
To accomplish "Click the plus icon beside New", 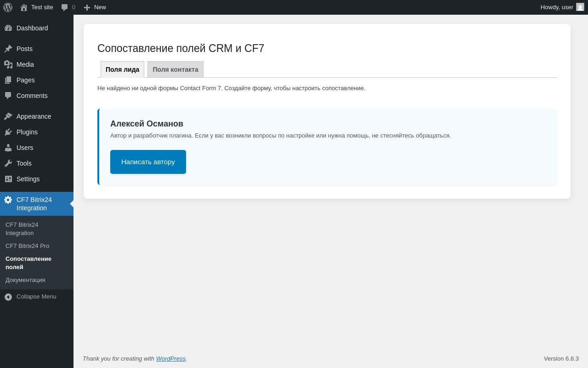I will 87,7.
